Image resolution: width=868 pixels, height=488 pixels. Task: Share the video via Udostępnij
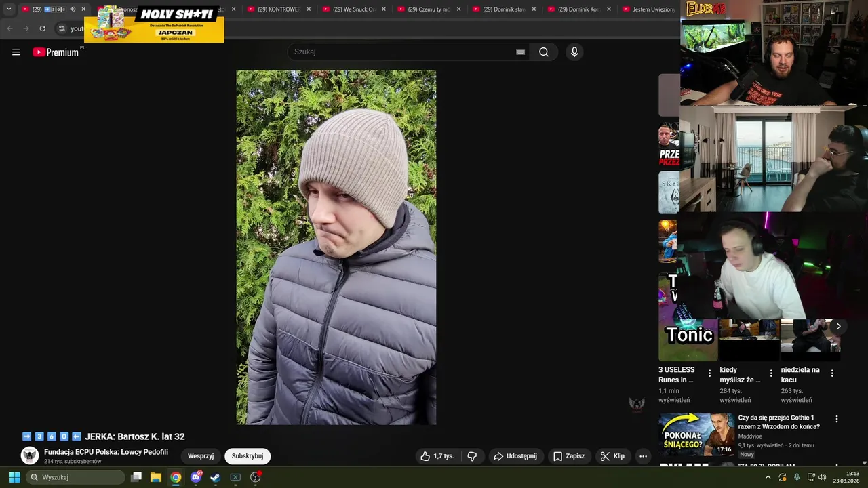click(x=515, y=456)
